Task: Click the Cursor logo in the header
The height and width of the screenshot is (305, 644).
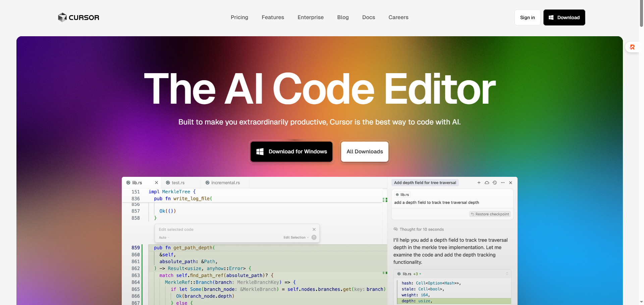Action: [78, 17]
